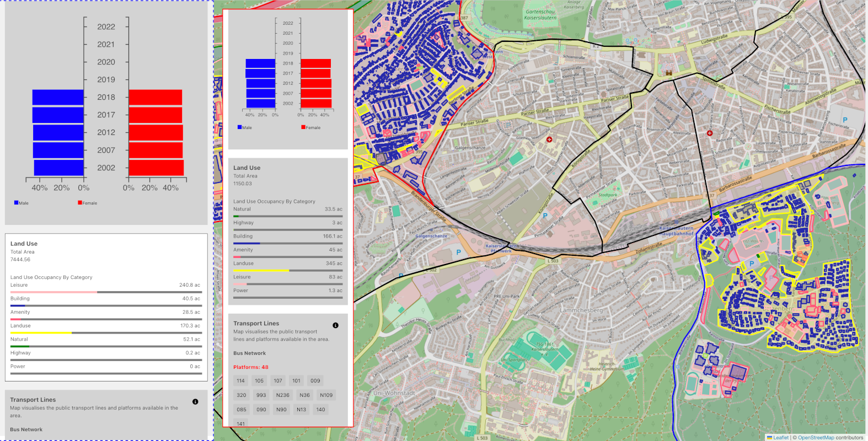Click blue Male legend swatch in middle sidebar
The width and height of the screenshot is (868, 441).
[239, 127]
